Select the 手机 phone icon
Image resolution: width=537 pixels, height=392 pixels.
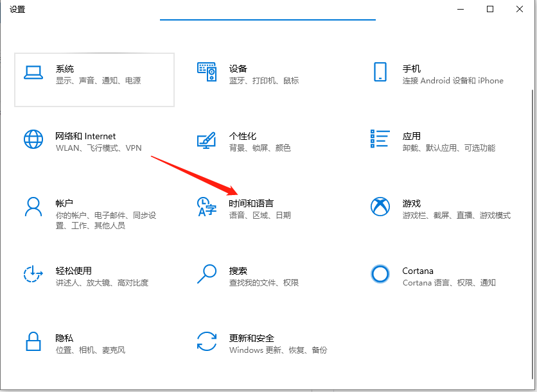(x=380, y=71)
